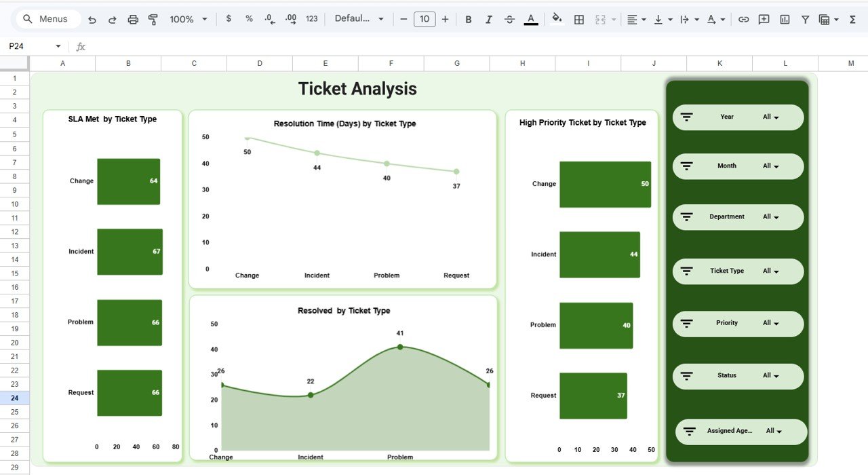
Task: Open the text color picker
Action: click(x=530, y=19)
